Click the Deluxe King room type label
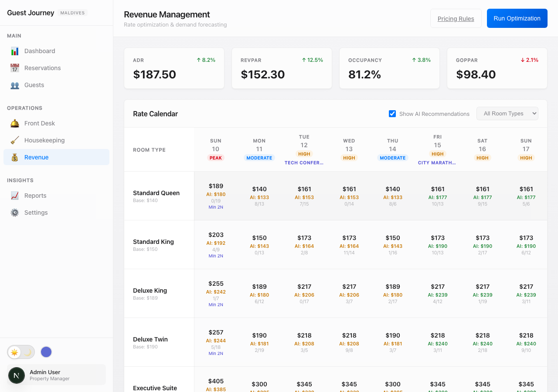Screen dimensions: 558x392 (150, 291)
